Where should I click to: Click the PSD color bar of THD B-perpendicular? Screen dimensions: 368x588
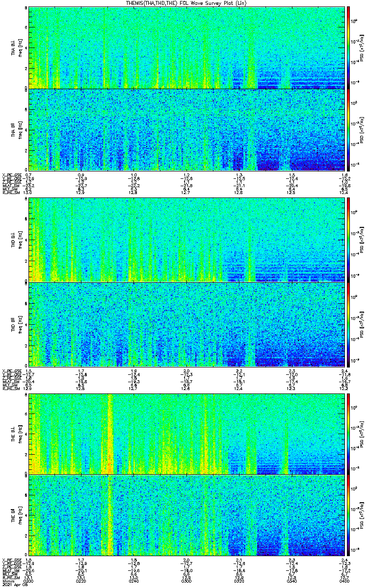348,240
